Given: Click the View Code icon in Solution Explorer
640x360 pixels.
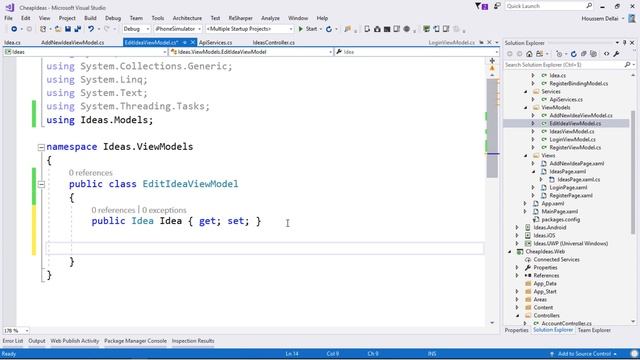Looking at the screenshot, I should tap(606, 54).
